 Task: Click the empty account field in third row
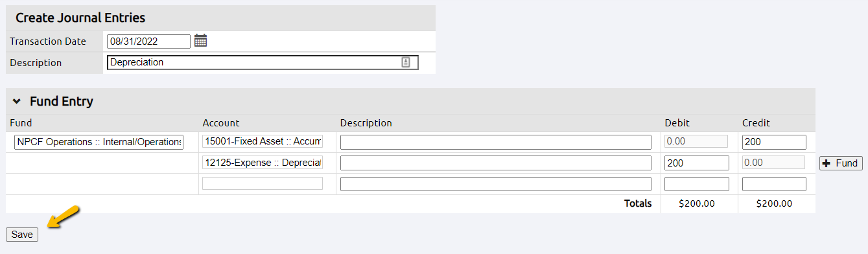263,183
